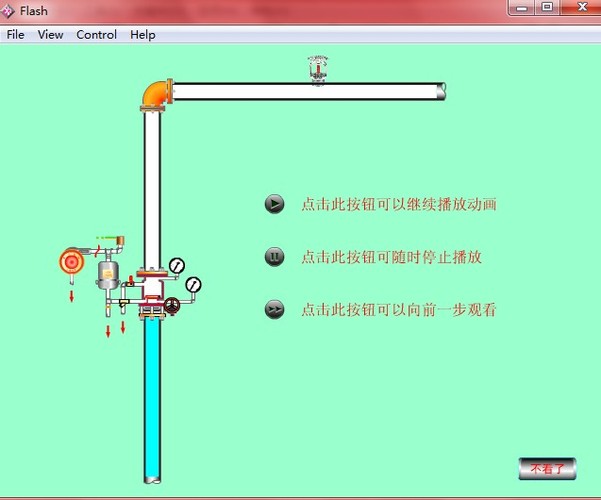Click text 点击此按钮可以继续播放动画
This screenshot has width=601, height=500.
399,204
